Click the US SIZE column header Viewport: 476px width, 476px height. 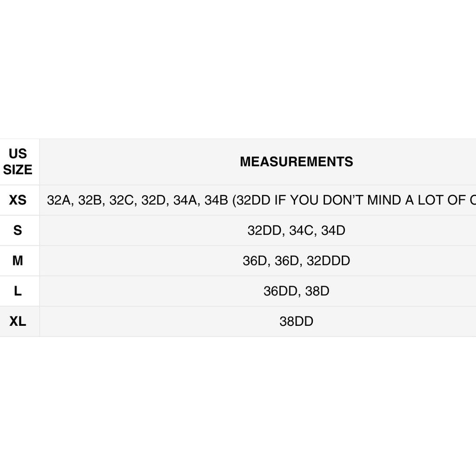coord(18,162)
